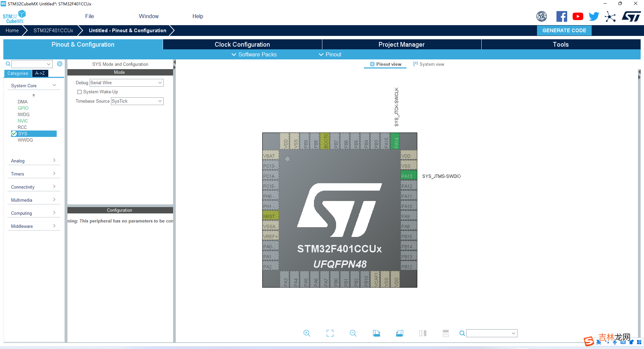Image resolution: width=644 pixels, height=349 pixels.
Task: Select the Pinout view tab
Action: 385,64
